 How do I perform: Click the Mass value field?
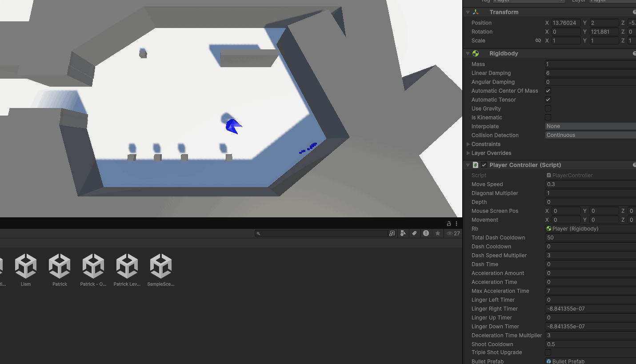(591, 64)
